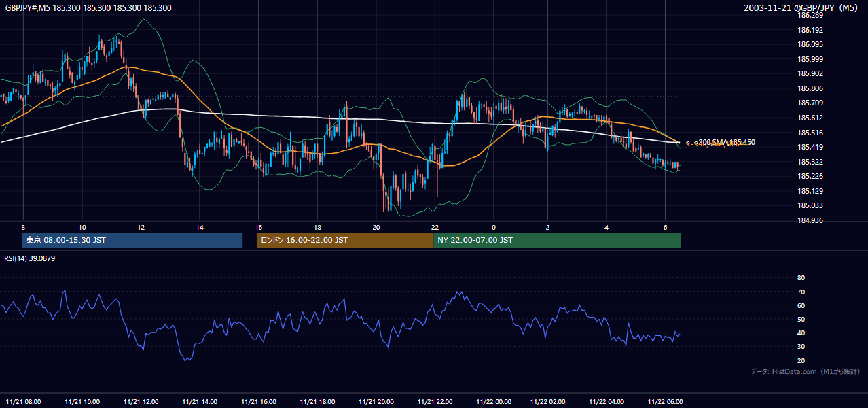Click price axis label 185.806

point(811,88)
